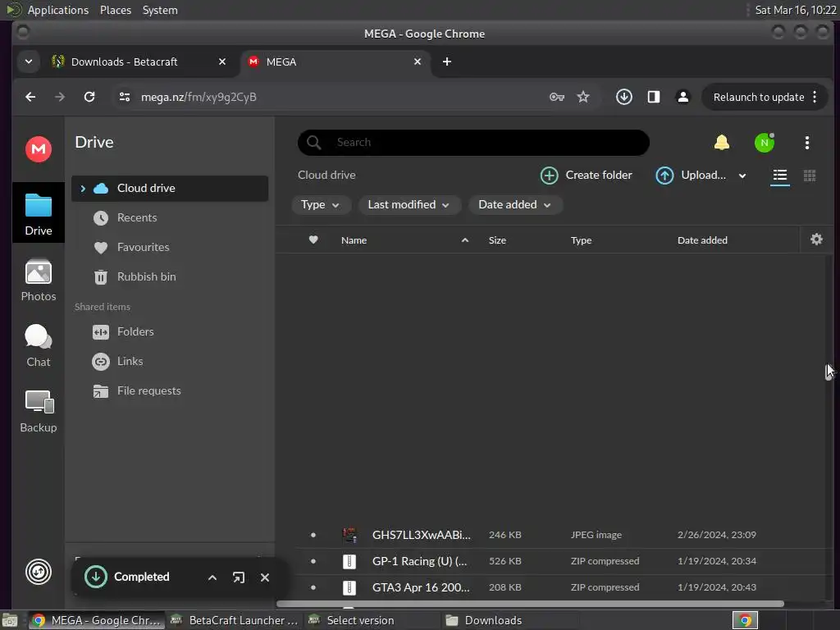This screenshot has height=630, width=840.
Task: Open Chrome profile icon
Action: coord(683,97)
